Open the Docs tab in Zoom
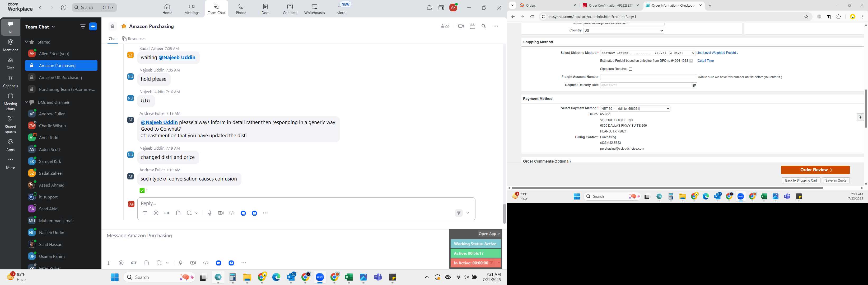 coord(265,9)
